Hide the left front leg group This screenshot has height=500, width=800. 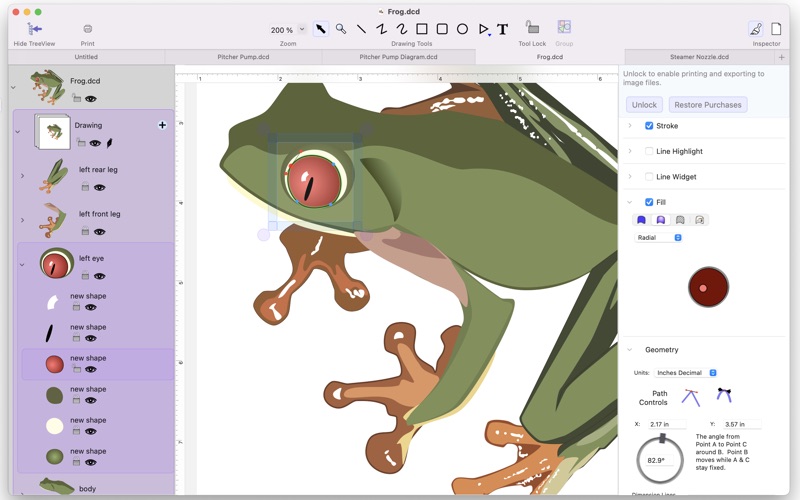coord(99,232)
